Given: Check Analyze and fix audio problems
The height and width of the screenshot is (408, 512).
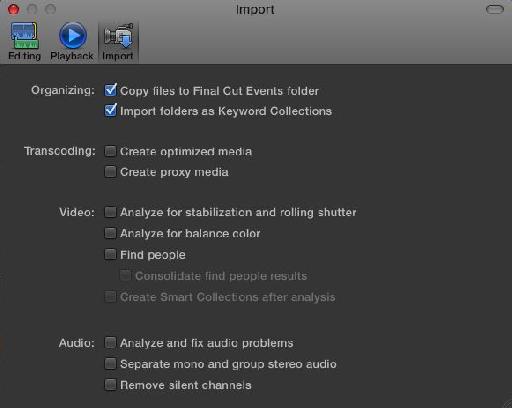Looking at the screenshot, I should coord(110,342).
